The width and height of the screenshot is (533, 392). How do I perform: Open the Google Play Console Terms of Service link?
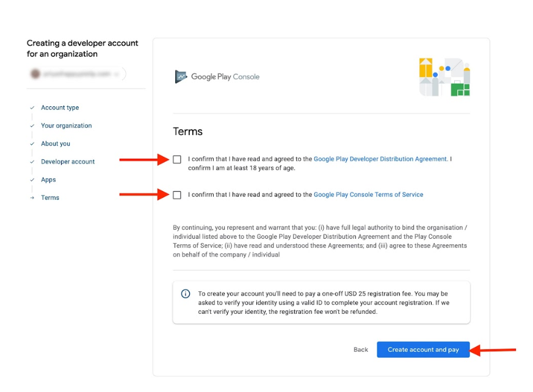point(368,194)
